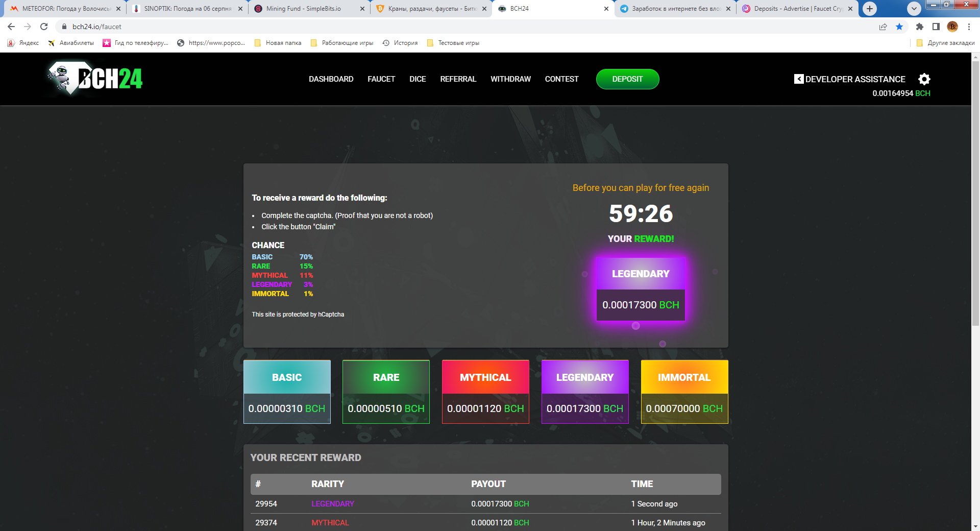
Task: Open a new browser tab
Action: [870, 9]
